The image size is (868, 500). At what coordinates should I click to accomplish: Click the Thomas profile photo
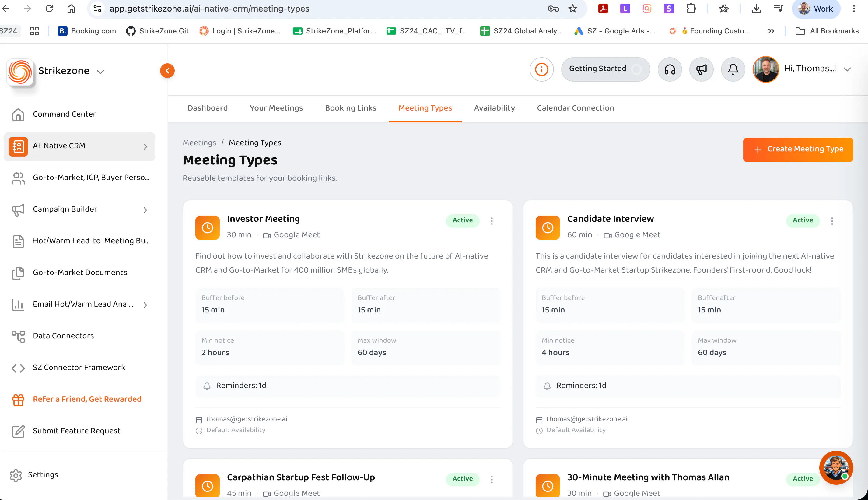pyautogui.click(x=765, y=69)
